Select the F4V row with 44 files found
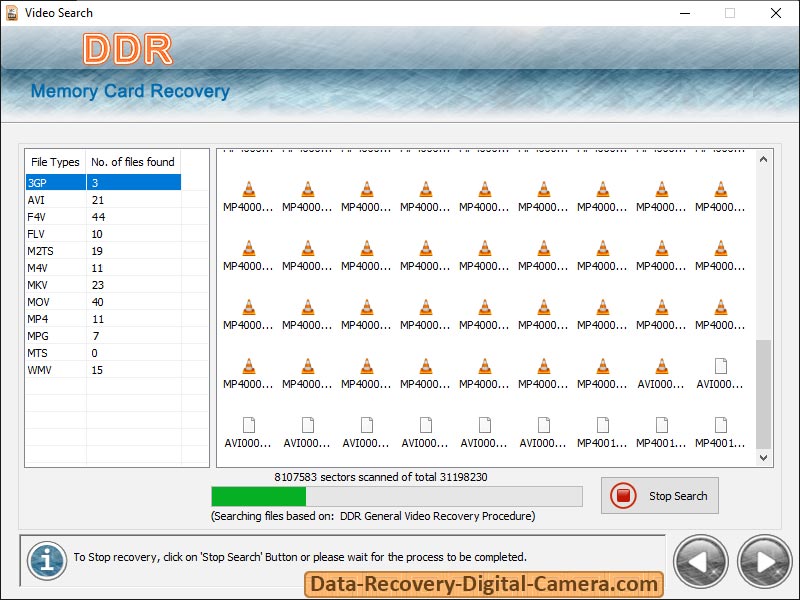This screenshot has height=600, width=800. click(x=55, y=216)
